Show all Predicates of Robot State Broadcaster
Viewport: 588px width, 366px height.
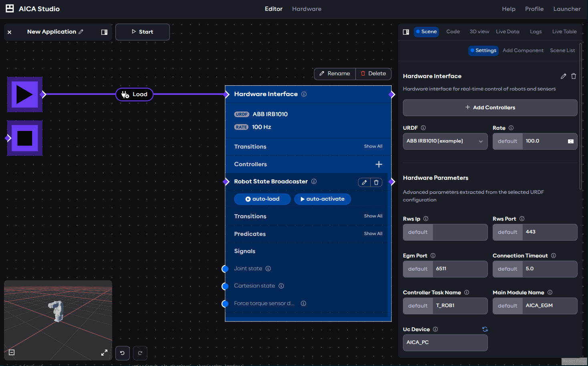click(x=373, y=234)
